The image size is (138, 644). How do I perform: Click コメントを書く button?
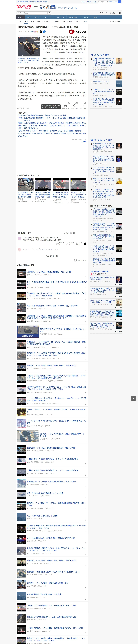coord(69,233)
